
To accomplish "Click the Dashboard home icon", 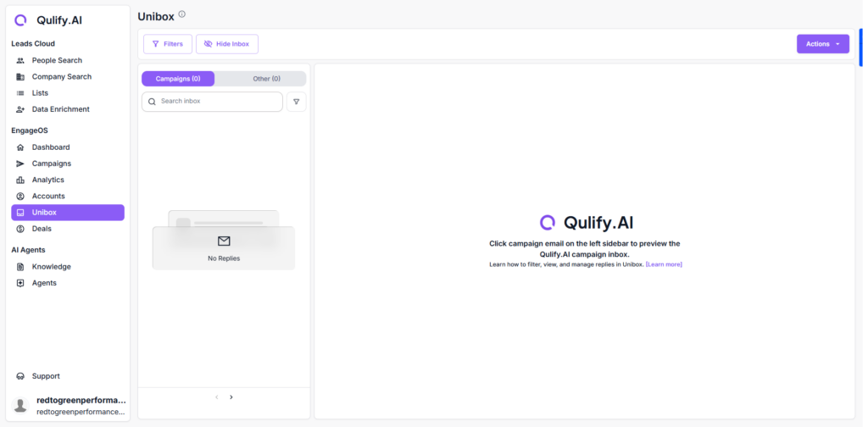I will click(x=20, y=147).
